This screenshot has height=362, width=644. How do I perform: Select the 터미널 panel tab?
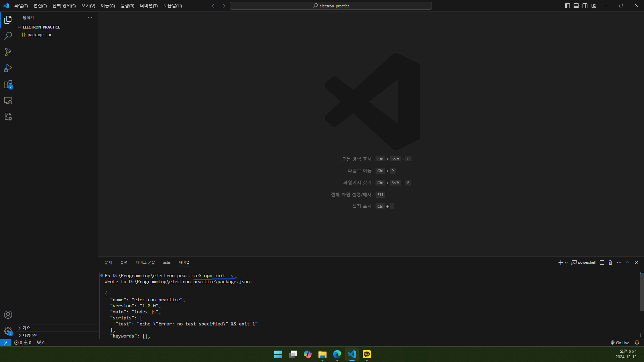coord(184,262)
